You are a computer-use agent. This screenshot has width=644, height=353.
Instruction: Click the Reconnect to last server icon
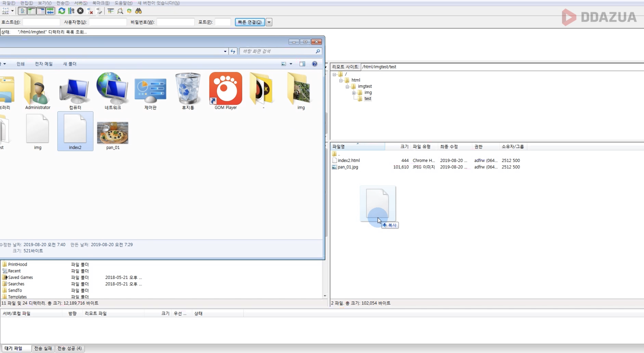[x=99, y=11]
